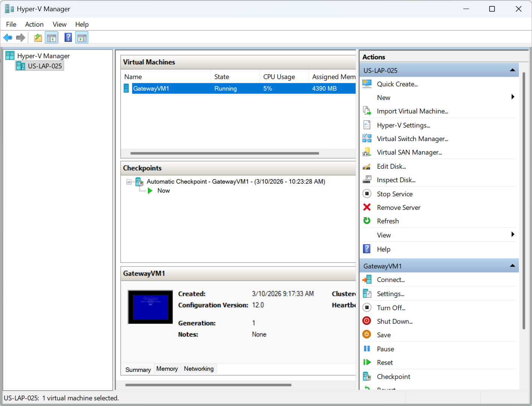532x406 pixels.
Task: Click the Virtual Machines horizontal scrollbar
Action: tap(225, 153)
